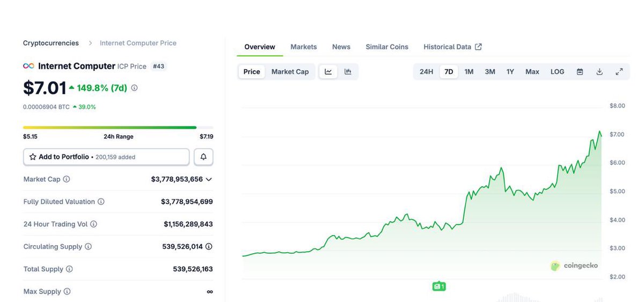This screenshot has height=302, width=644.
Task: Click the $2.00 axis label
Action: pos(617,277)
